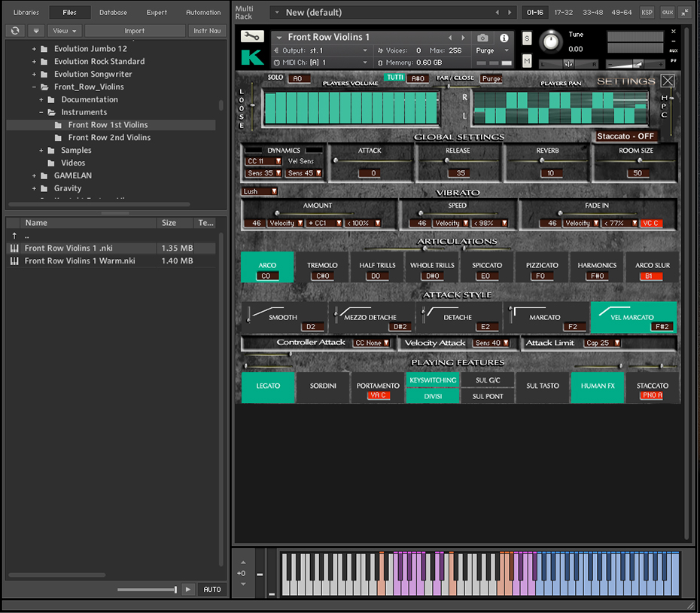
Task: Enable SORDINI playing feature
Action: 323,387
